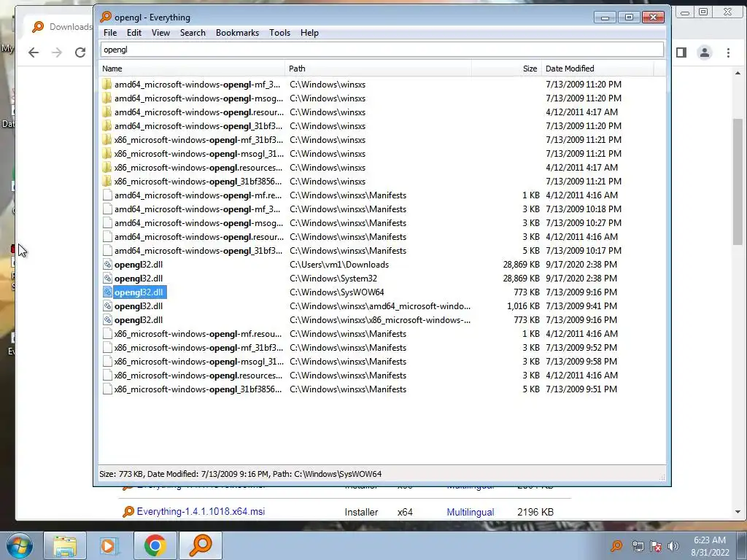Click folder icon of x86_microsoft-windows-opengl-mf_31bf3... folder
This screenshot has width=747, height=560.
(107, 139)
